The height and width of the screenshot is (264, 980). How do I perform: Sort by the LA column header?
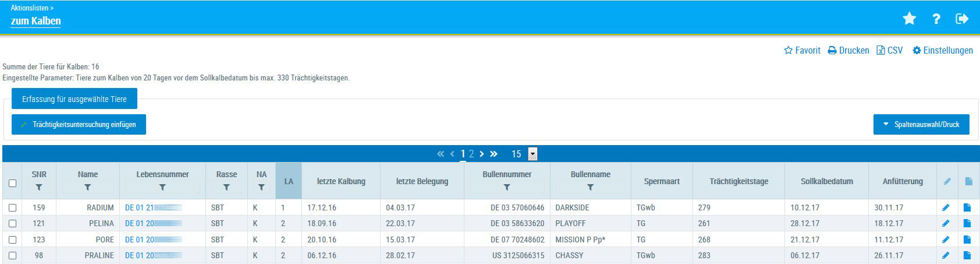click(x=289, y=181)
